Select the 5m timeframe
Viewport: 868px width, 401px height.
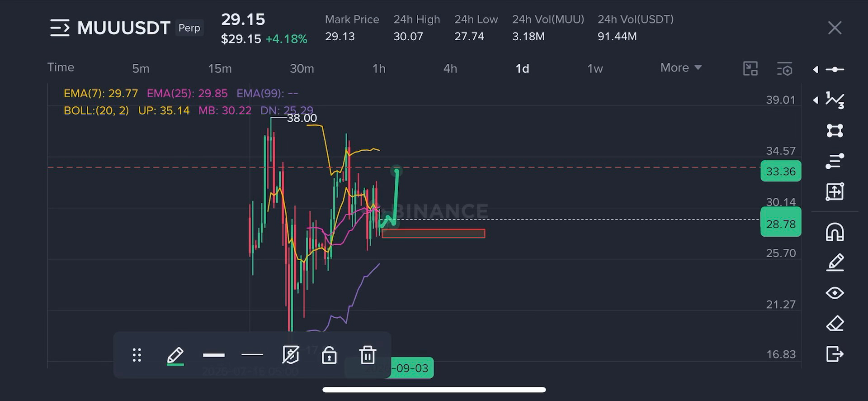[141, 68]
